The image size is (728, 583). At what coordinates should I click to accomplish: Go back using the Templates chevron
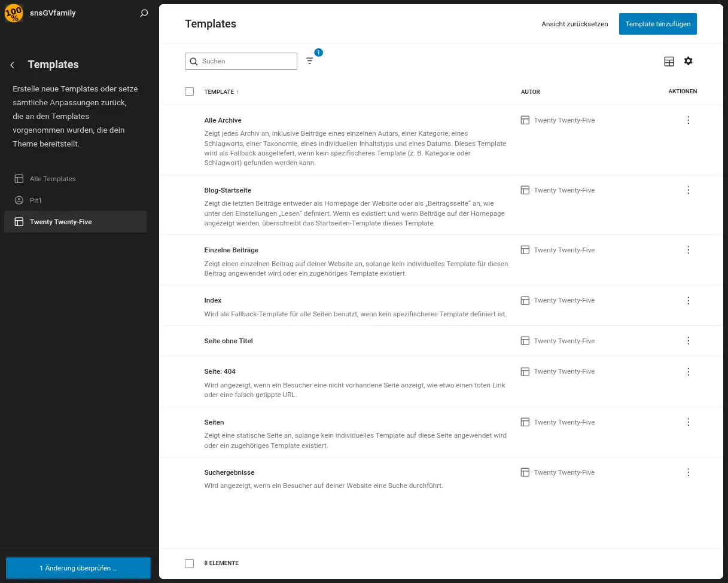13,65
